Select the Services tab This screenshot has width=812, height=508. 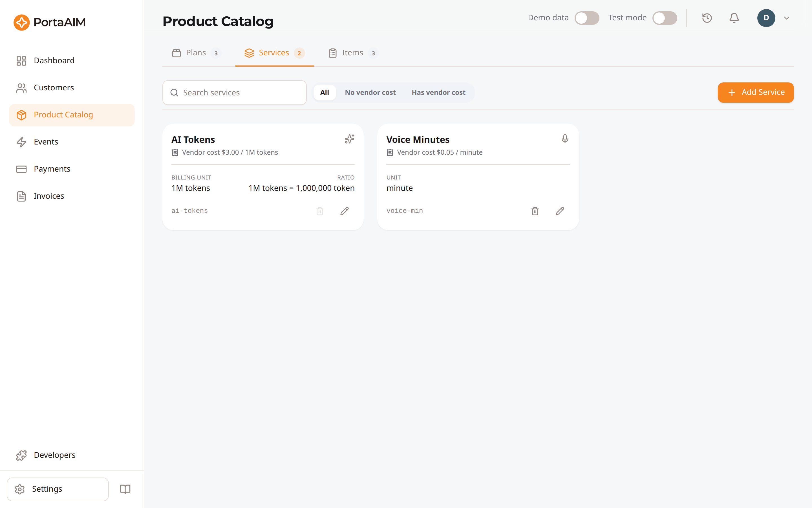click(274, 53)
